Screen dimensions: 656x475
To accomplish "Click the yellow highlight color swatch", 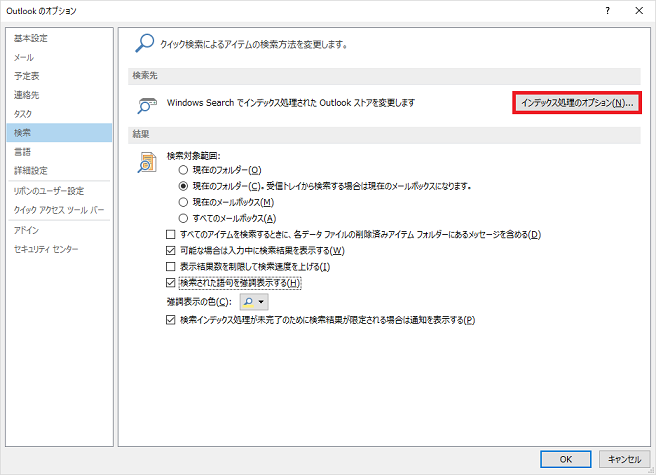I will pos(248,302).
